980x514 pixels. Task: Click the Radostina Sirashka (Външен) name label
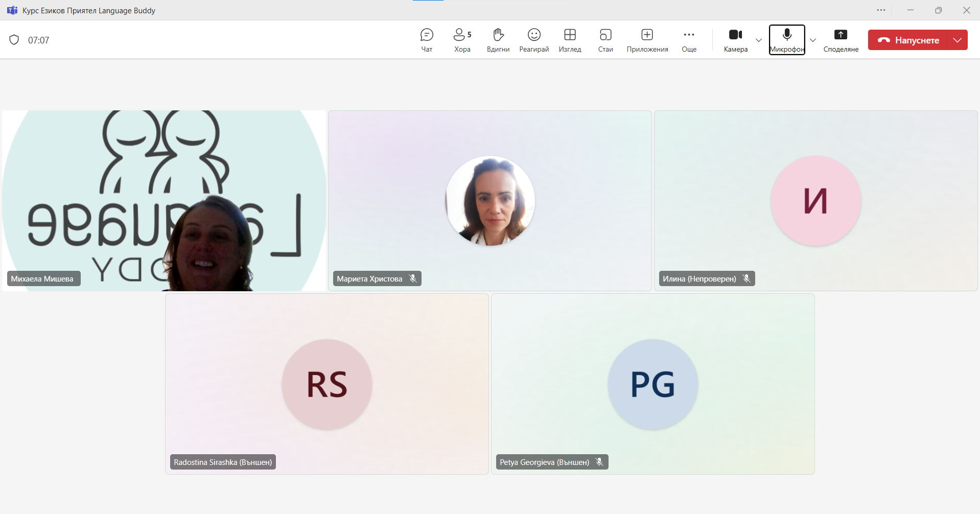coord(223,462)
